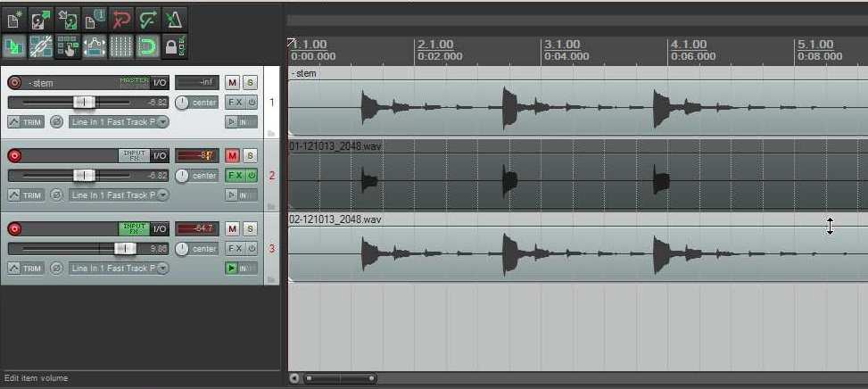Open TRIM automation mode on track 1

[26, 121]
